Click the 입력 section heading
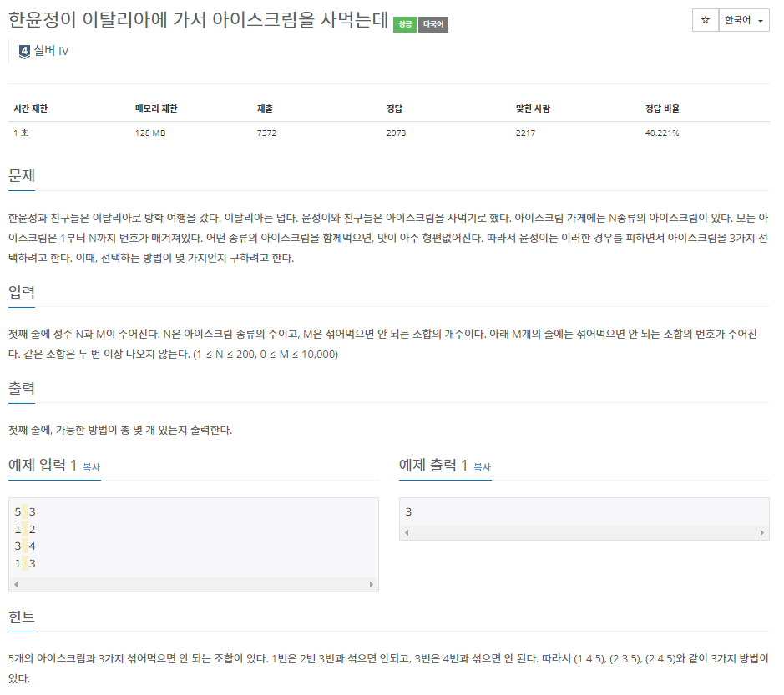The height and width of the screenshot is (695, 784). [22, 292]
